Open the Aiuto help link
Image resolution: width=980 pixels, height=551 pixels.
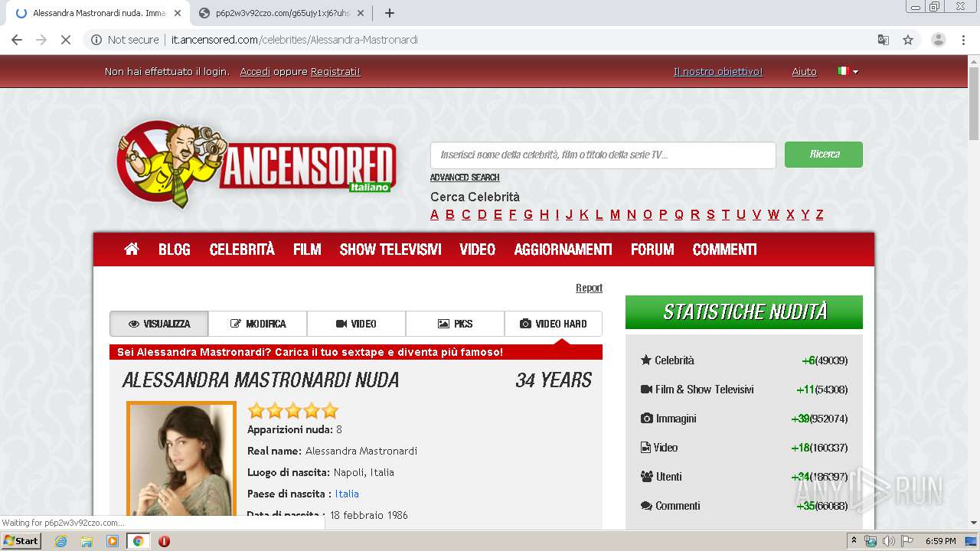click(805, 72)
